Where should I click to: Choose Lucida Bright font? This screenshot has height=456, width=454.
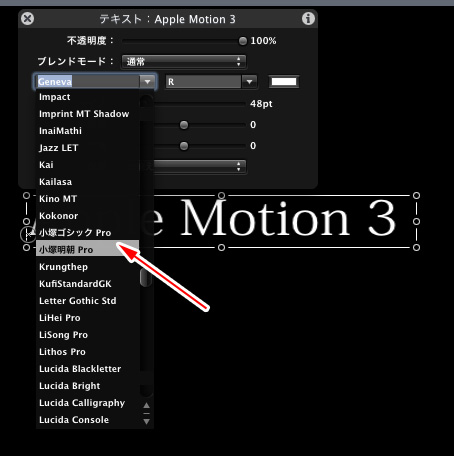pos(88,386)
